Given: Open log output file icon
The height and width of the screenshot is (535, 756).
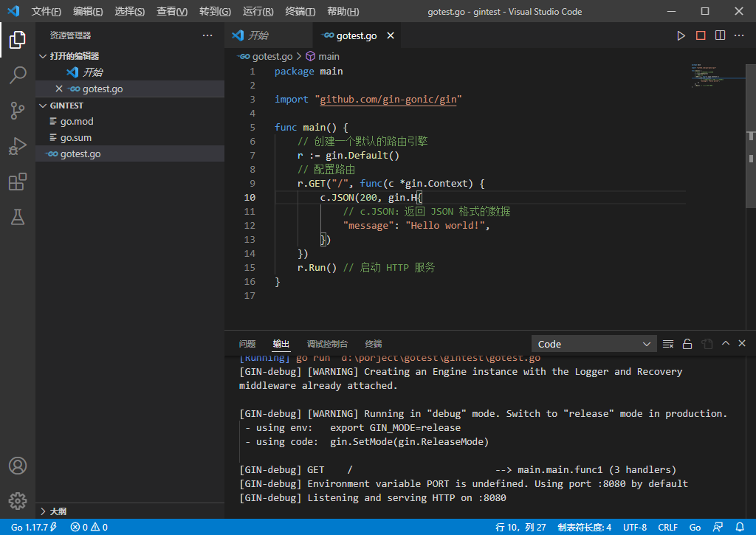Looking at the screenshot, I should click(707, 344).
